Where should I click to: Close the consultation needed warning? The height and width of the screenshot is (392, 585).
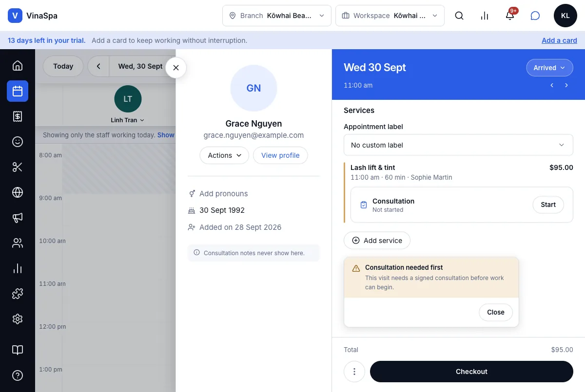(496, 312)
